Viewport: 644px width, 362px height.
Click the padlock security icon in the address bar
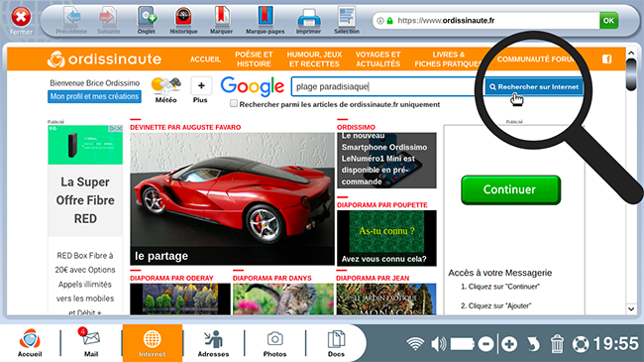tap(389, 21)
